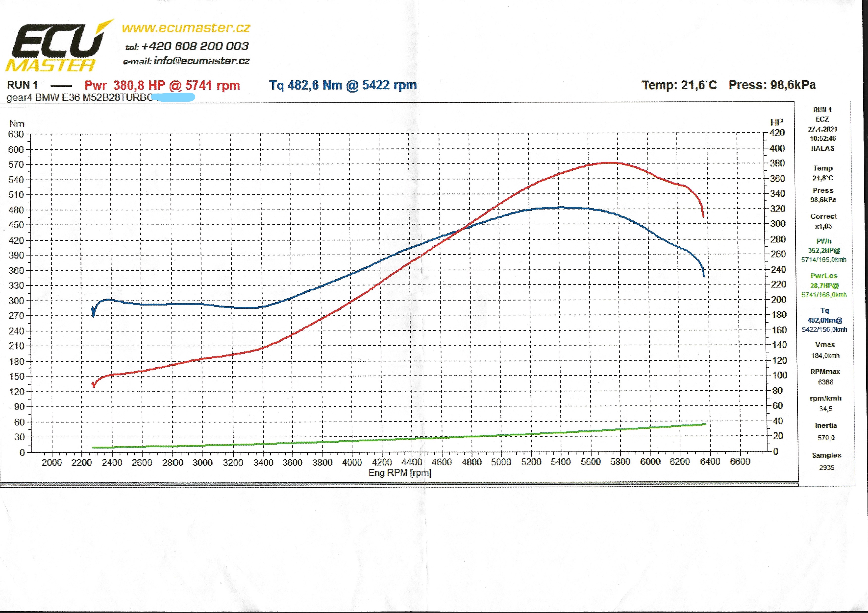The height and width of the screenshot is (613, 868).
Task: Open the www.ecumaster.cz website link
Action: (186, 28)
